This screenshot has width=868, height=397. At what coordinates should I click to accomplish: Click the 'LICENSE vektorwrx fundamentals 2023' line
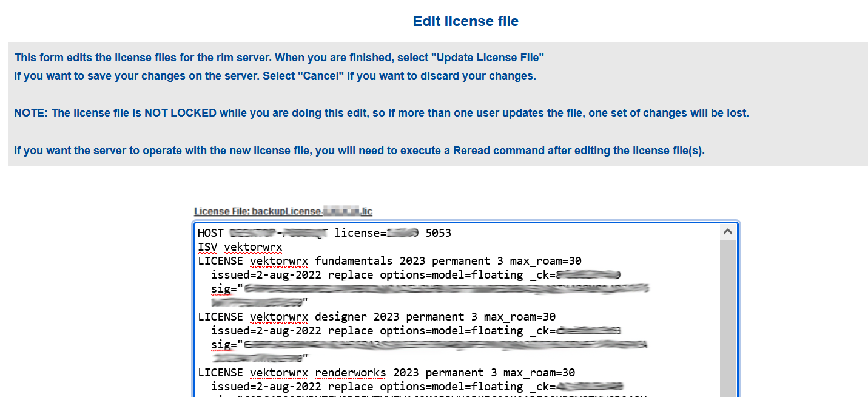(x=389, y=261)
